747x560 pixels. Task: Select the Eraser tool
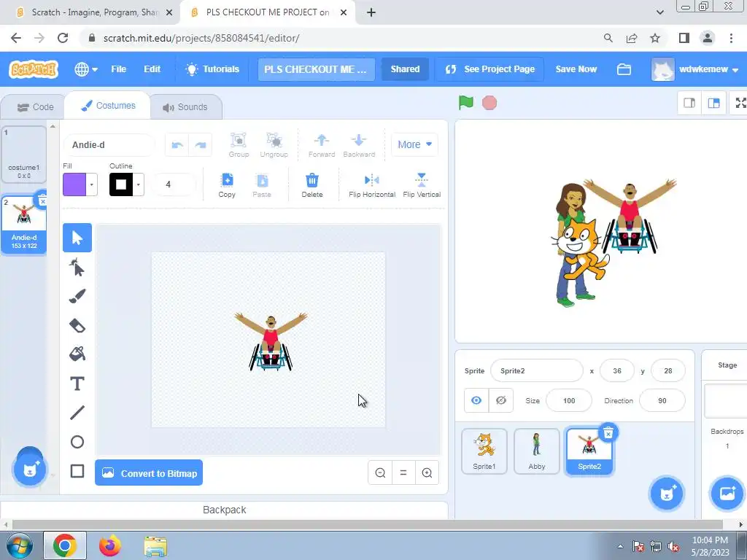tap(77, 325)
